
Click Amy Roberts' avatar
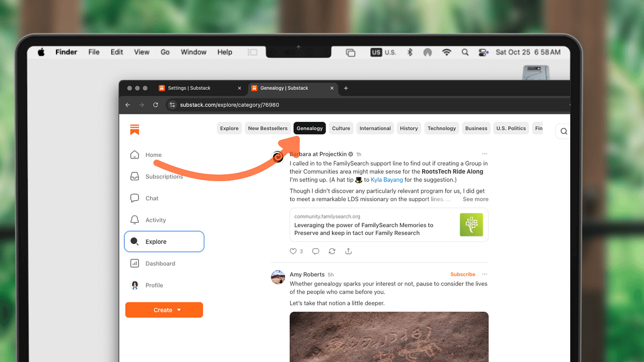point(278,277)
